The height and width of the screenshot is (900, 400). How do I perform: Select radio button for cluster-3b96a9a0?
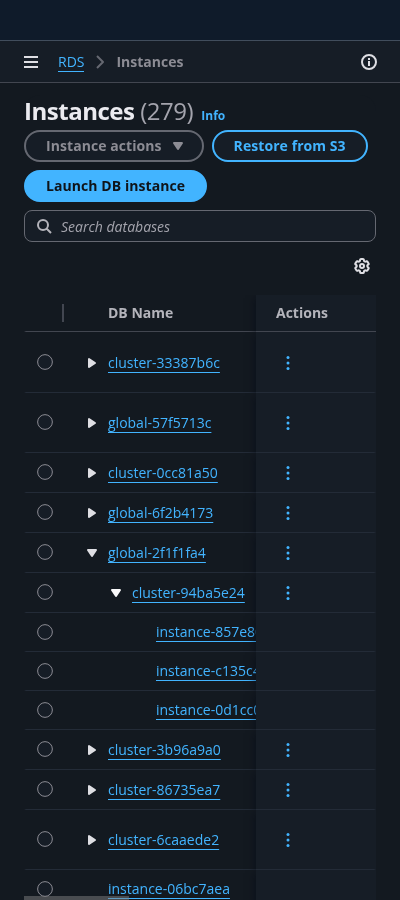coord(45,749)
